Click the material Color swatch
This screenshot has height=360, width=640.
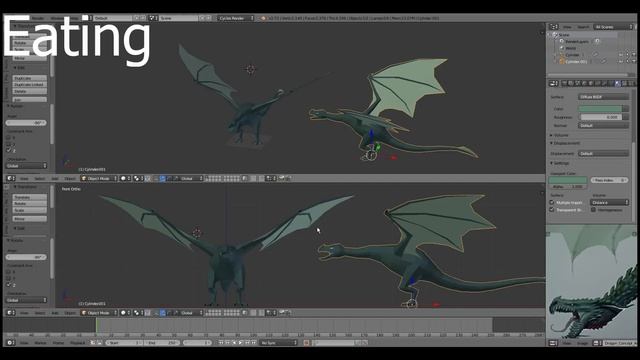(600, 109)
